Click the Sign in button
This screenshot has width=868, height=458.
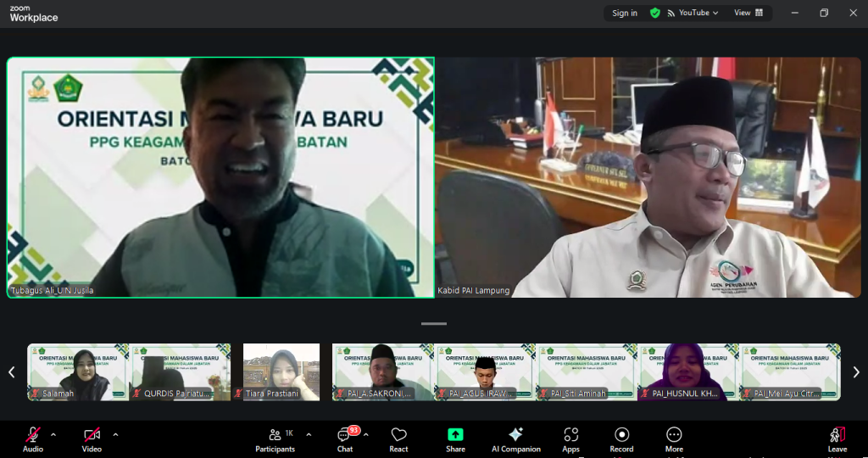[625, 13]
